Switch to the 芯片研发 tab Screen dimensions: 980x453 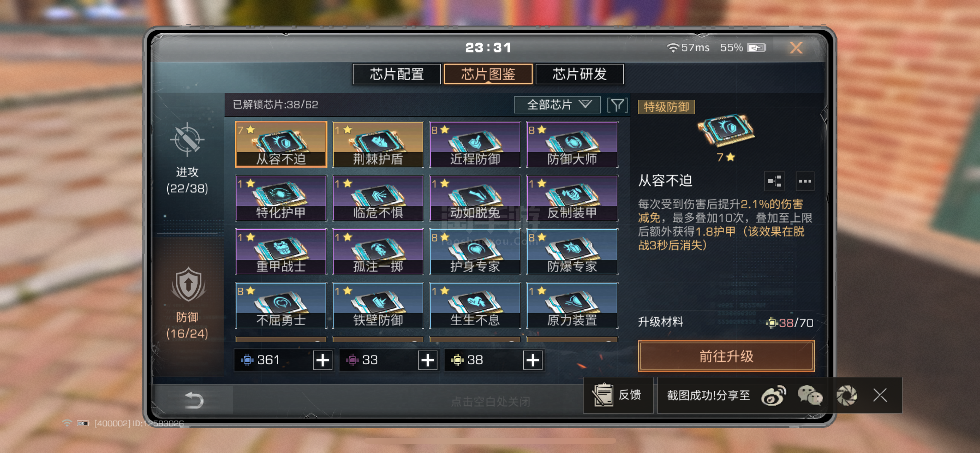(x=579, y=74)
